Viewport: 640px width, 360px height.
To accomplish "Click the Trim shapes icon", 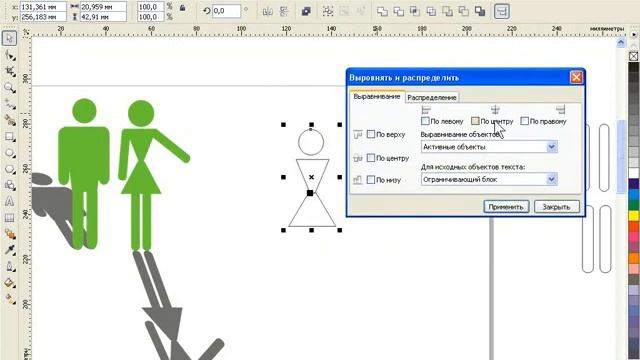I will point(398,11).
